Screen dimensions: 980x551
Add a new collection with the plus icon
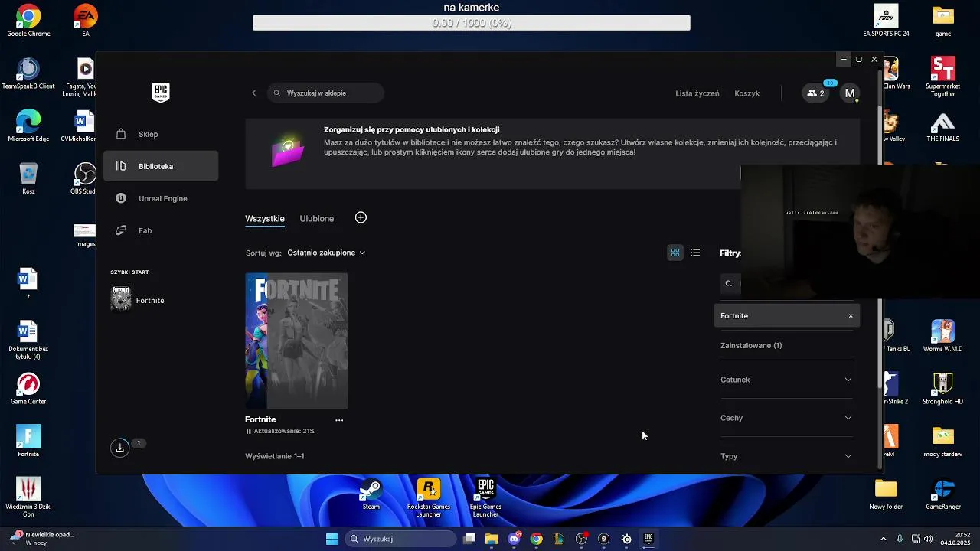point(361,218)
